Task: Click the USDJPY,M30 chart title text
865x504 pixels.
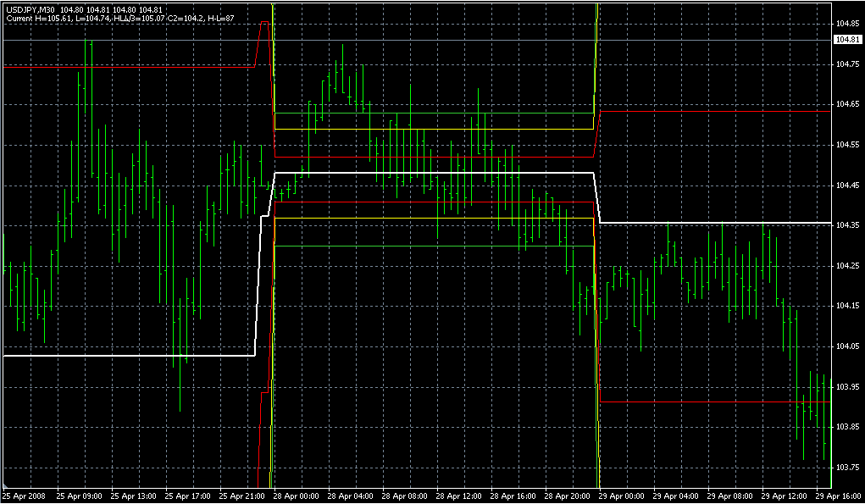Action: pos(30,10)
